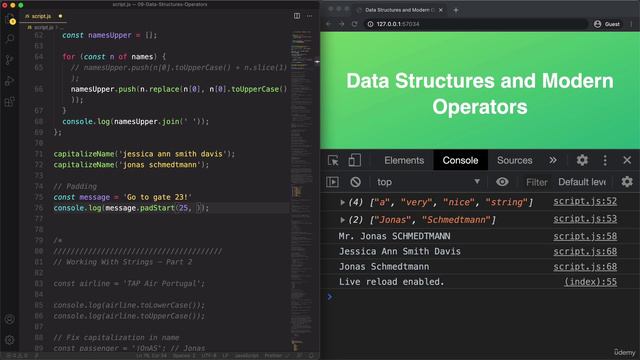The height and width of the screenshot is (360, 640).
Task: Open the Guest profile button
Action: [x=607, y=24]
